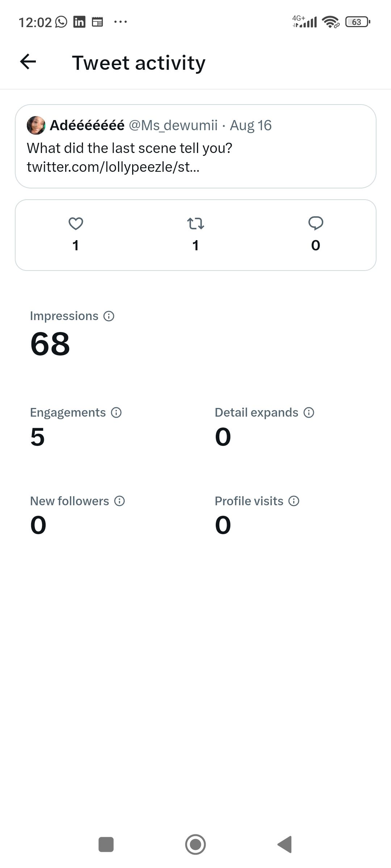Tap the @Ms_dewumii handle
This screenshot has height=868, width=391.
pyautogui.click(x=173, y=125)
